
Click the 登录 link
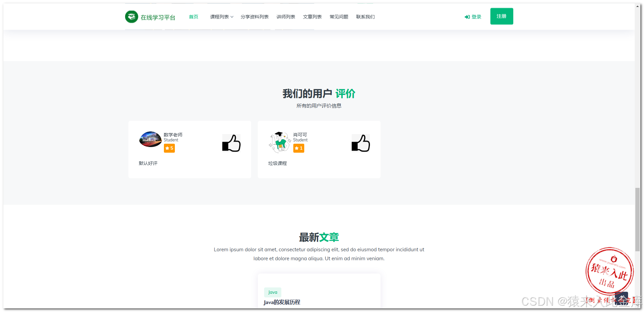[475, 17]
